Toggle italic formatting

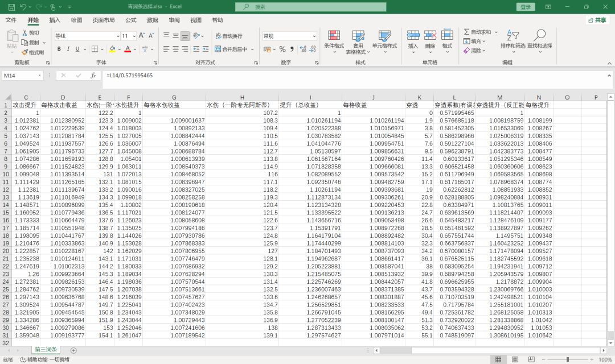[x=68, y=49]
